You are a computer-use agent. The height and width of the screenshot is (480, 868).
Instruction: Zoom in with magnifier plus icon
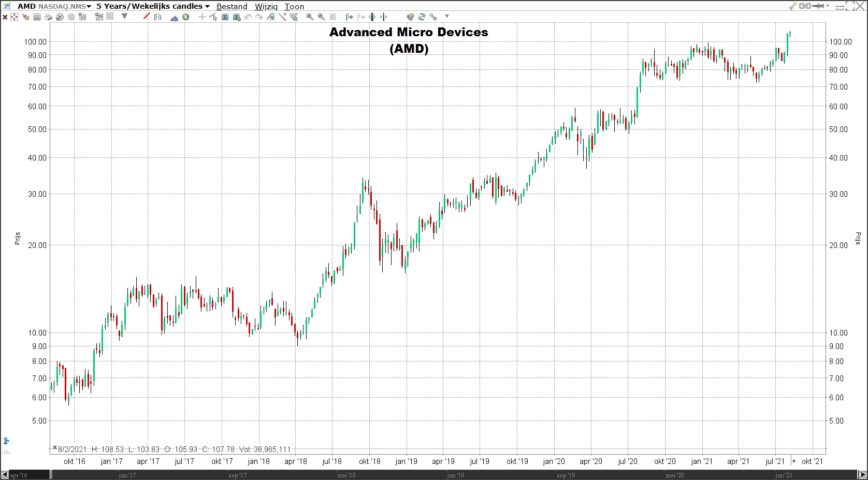[310, 17]
